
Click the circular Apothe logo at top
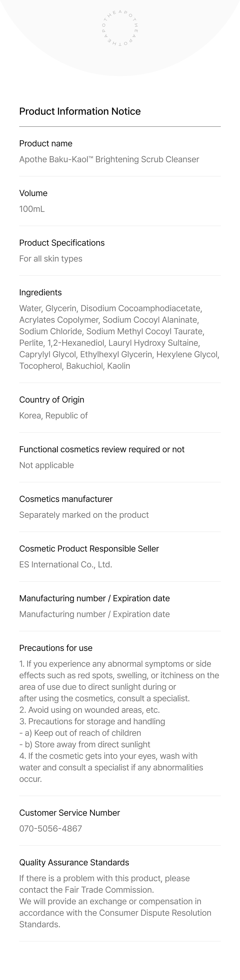[120, 29]
